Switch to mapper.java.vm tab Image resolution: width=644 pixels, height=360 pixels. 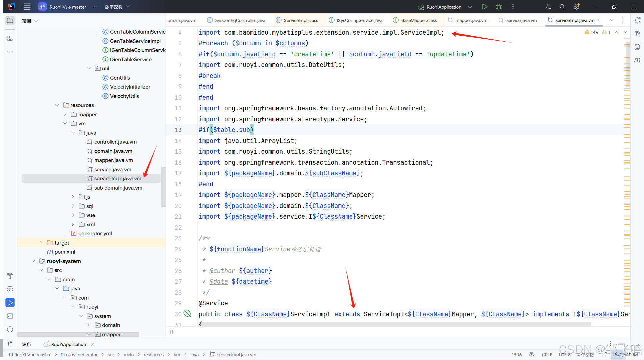pos(467,20)
